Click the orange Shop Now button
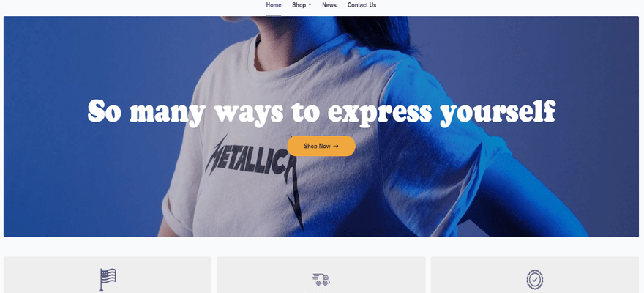 (x=321, y=146)
